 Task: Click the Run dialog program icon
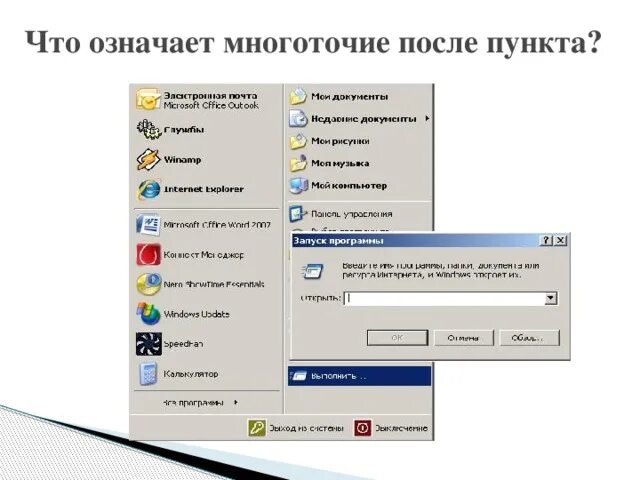[x=313, y=271]
